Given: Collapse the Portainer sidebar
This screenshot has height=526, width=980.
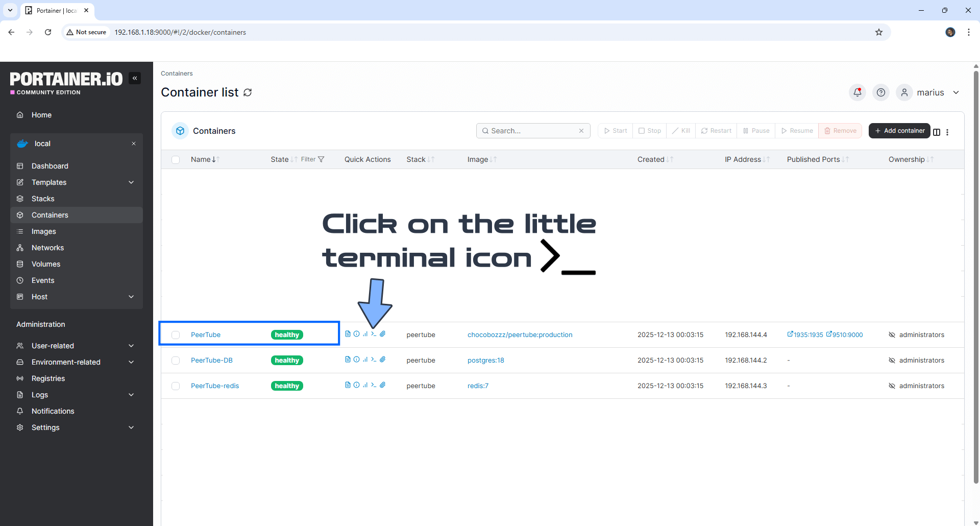Looking at the screenshot, I should (x=135, y=78).
